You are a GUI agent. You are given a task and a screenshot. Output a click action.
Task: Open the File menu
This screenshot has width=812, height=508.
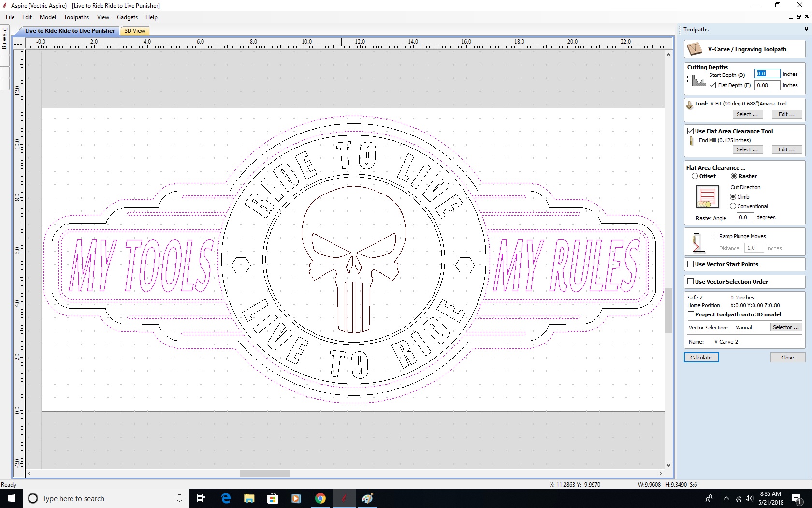[x=10, y=17]
